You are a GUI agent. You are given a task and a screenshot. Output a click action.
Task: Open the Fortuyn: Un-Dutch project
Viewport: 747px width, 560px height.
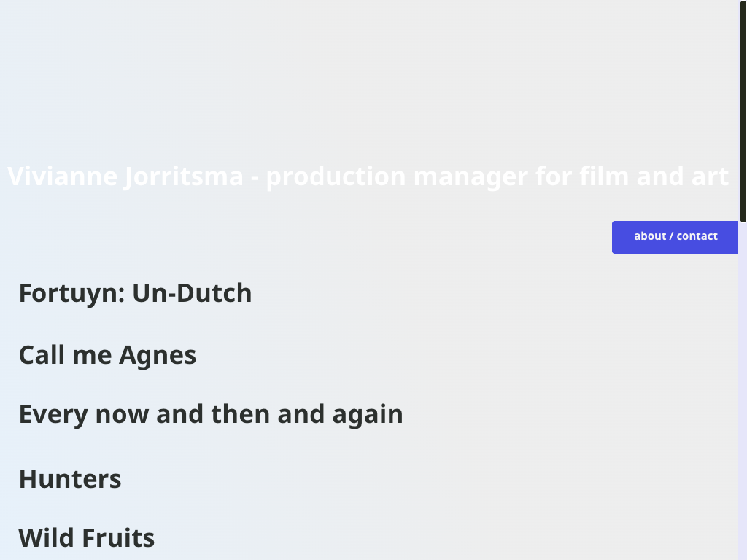pyautogui.click(x=135, y=293)
